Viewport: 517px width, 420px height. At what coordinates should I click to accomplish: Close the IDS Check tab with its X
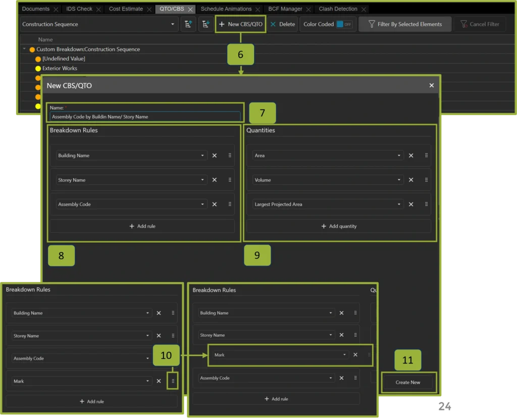(98, 9)
